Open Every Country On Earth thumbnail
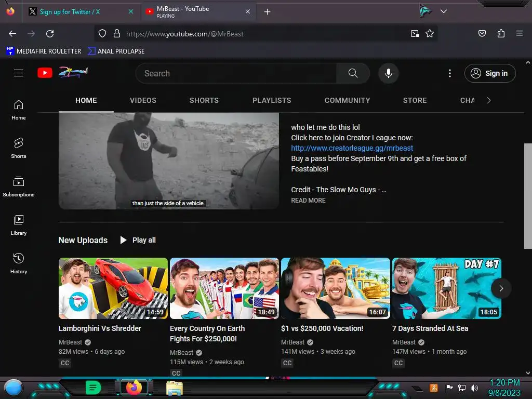This screenshot has width=532, height=399. (224, 288)
